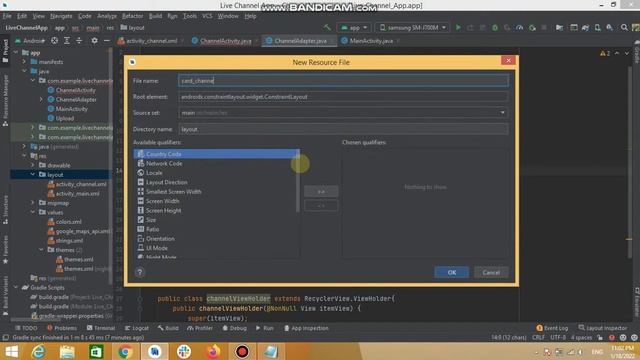Select the Locale qualifier
Screen dimensions: 640x360
216,173
